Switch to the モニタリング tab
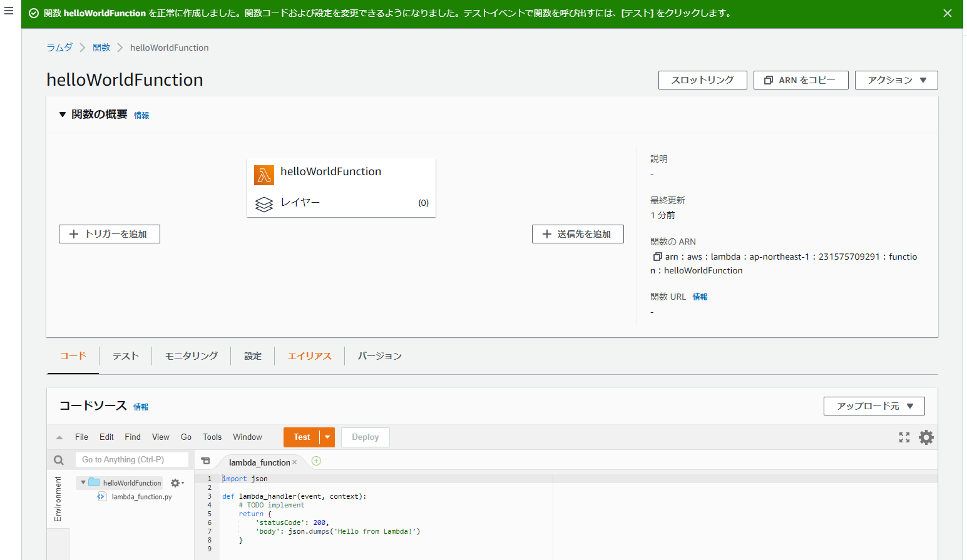The width and height of the screenshot is (967, 560). 191,356
